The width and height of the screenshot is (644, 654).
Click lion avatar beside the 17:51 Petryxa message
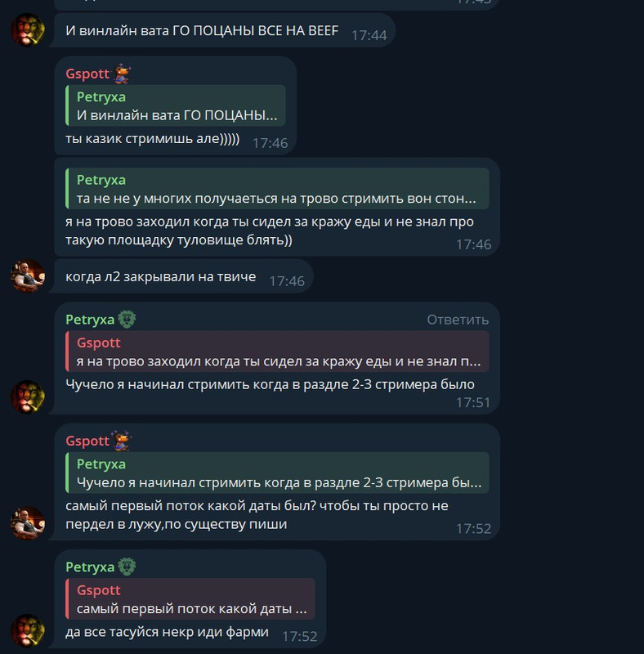(28, 397)
